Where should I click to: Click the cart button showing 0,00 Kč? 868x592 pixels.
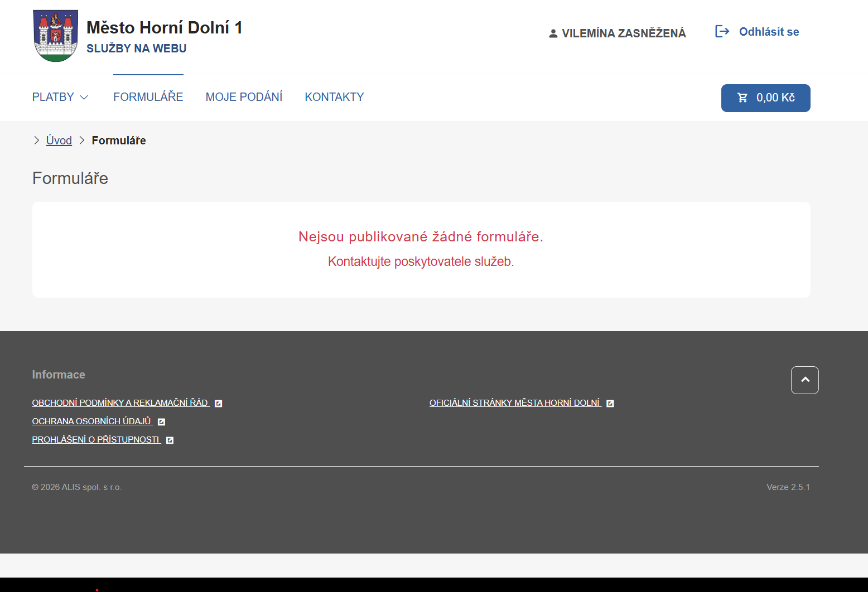[765, 98]
